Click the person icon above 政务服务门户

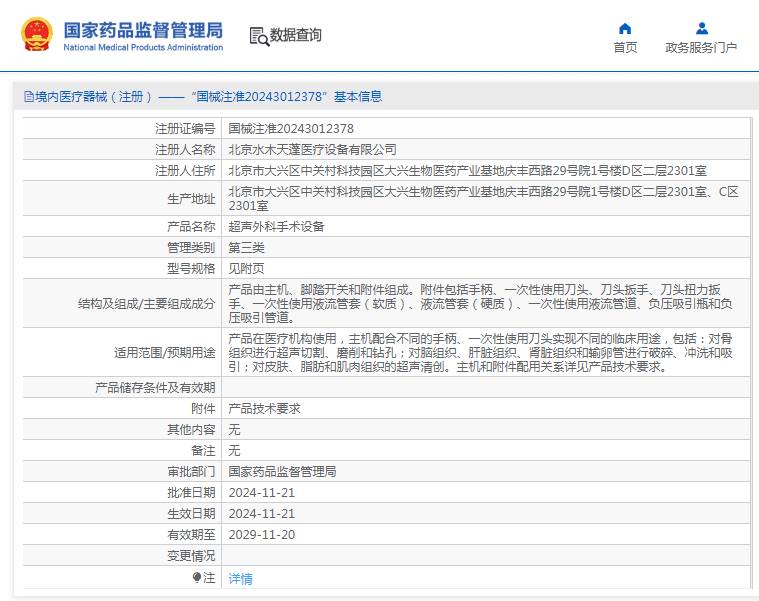(702, 28)
